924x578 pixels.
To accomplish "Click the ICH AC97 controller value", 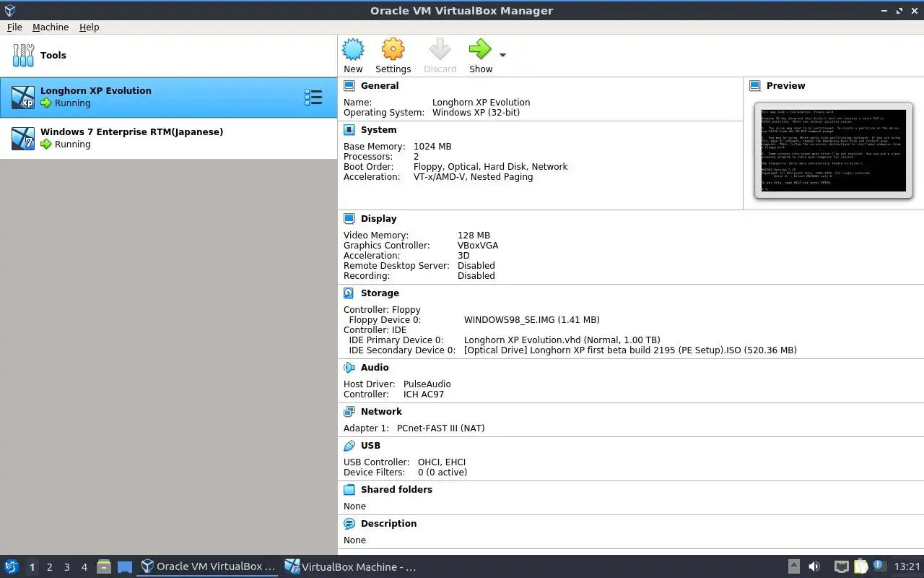I will 424,394.
